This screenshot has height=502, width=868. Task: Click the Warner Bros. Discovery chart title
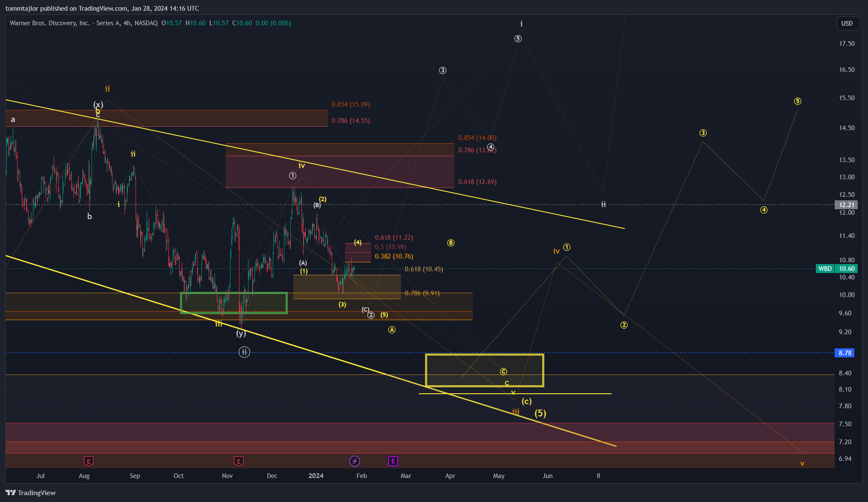coord(84,23)
